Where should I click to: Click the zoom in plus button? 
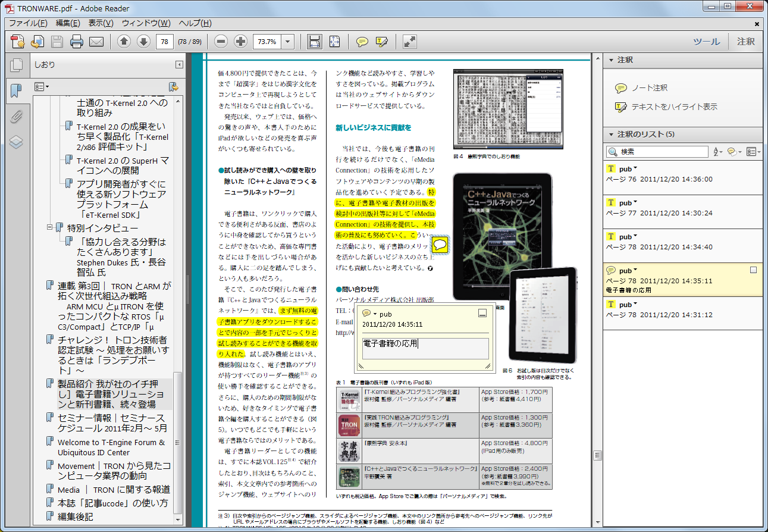pos(240,42)
